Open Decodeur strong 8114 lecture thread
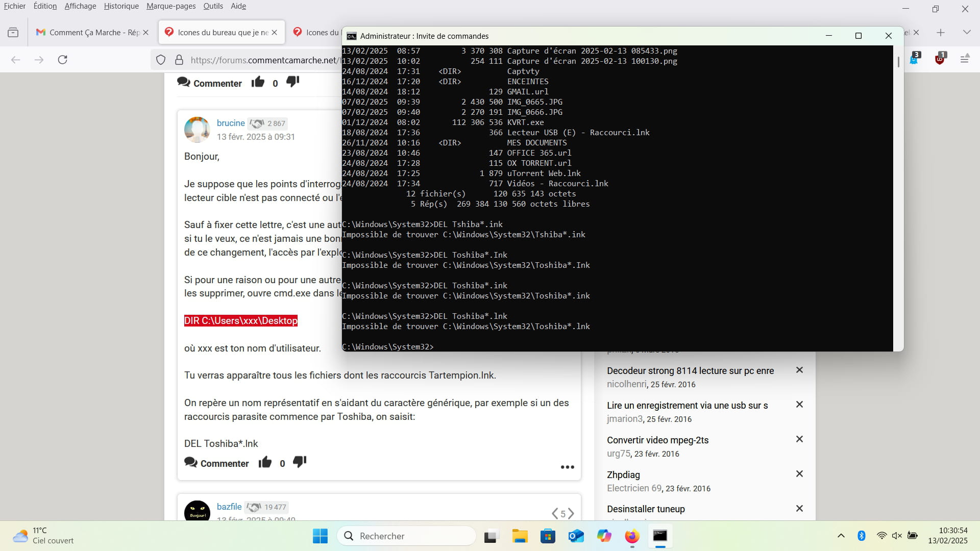 point(690,371)
